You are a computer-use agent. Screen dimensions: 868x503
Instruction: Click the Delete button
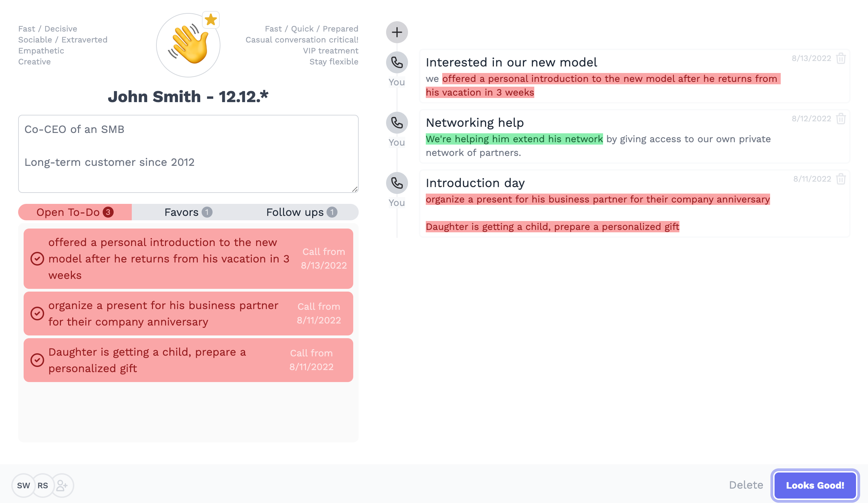click(746, 484)
